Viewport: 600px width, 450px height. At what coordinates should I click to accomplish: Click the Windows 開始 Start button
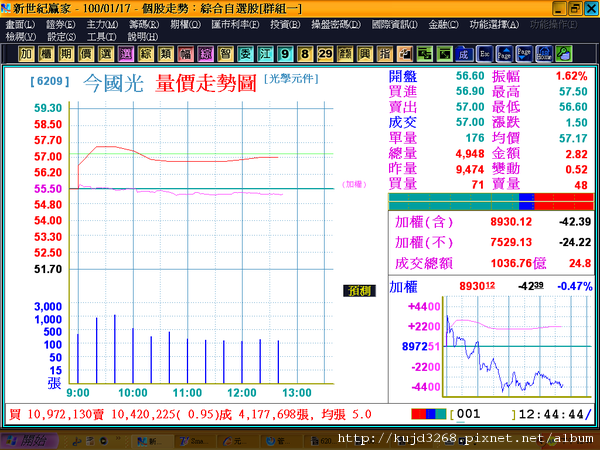30,441
